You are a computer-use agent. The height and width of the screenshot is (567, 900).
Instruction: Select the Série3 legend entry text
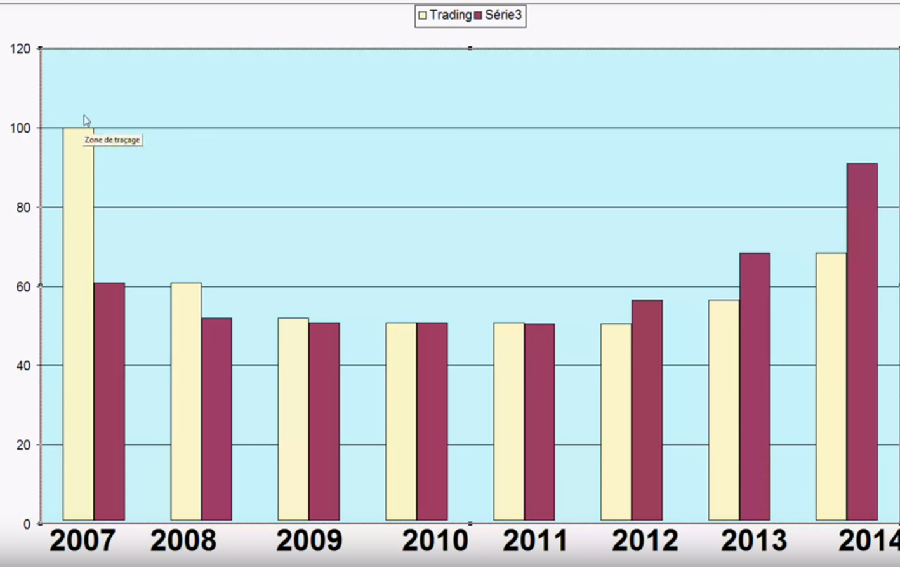503,15
